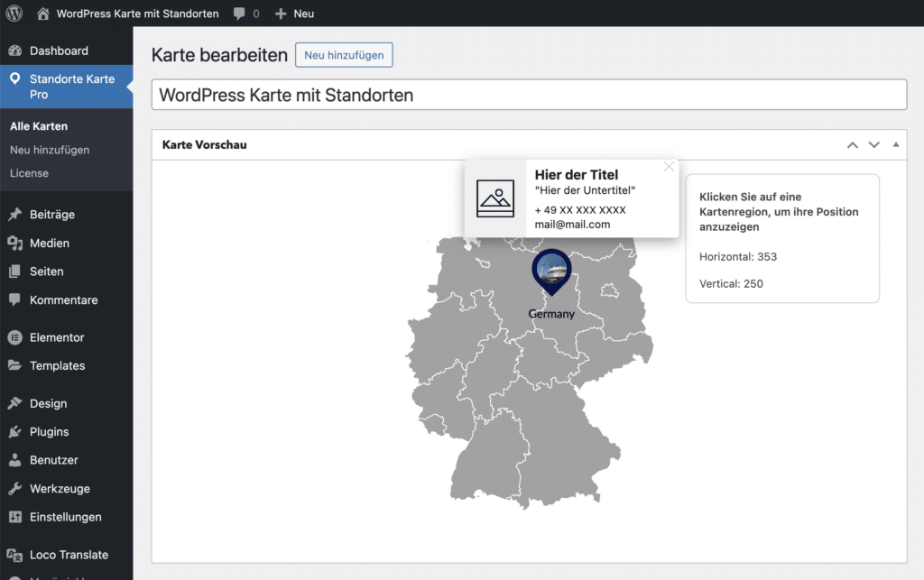The width and height of the screenshot is (924, 580).
Task: Click the Karte bearbeiten page heading
Action: coord(219,55)
